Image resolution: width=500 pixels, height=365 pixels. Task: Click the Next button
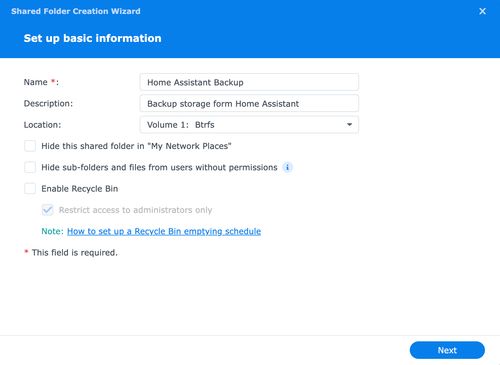(x=447, y=350)
